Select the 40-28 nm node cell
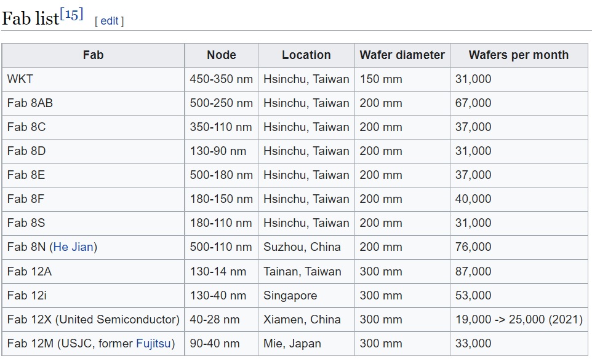Viewport: 592px width, 364px height. point(215,320)
